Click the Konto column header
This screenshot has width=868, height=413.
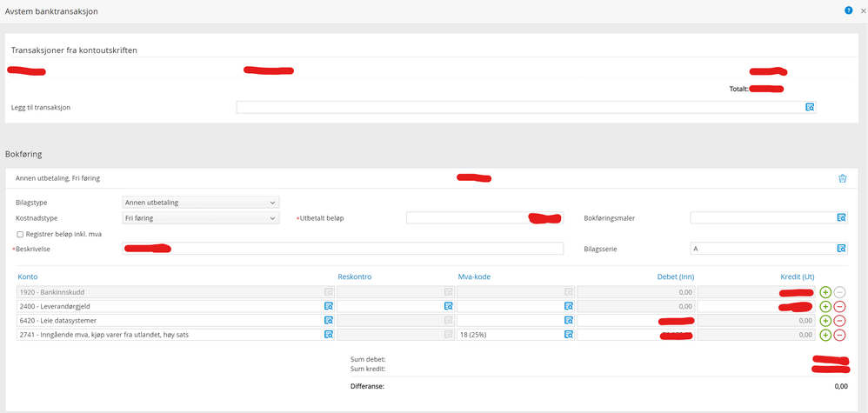coord(28,276)
